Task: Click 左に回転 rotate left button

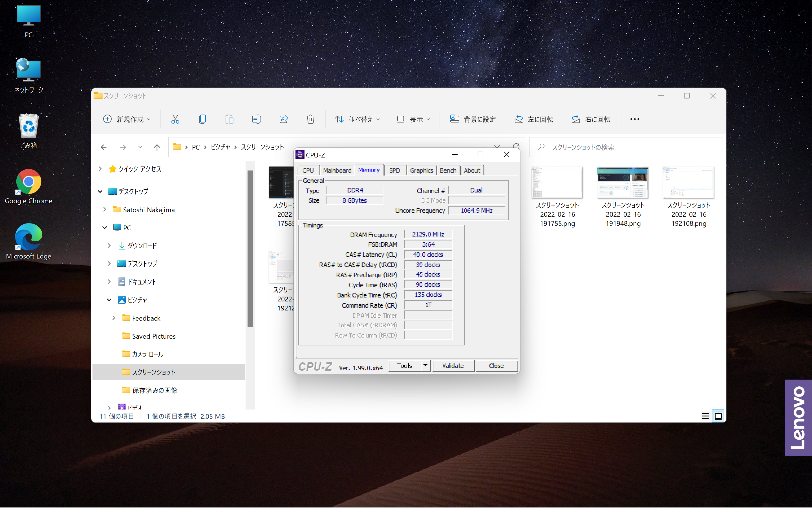Action: point(533,119)
